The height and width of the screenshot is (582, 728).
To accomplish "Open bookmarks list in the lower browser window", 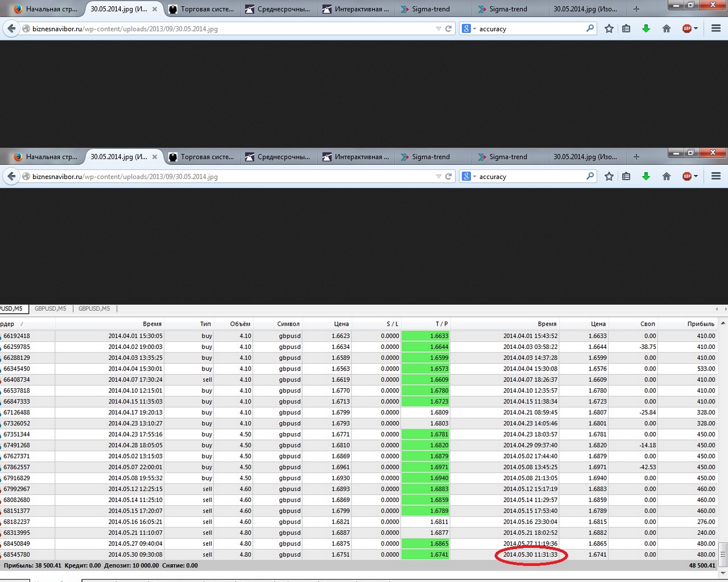I will [x=626, y=176].
